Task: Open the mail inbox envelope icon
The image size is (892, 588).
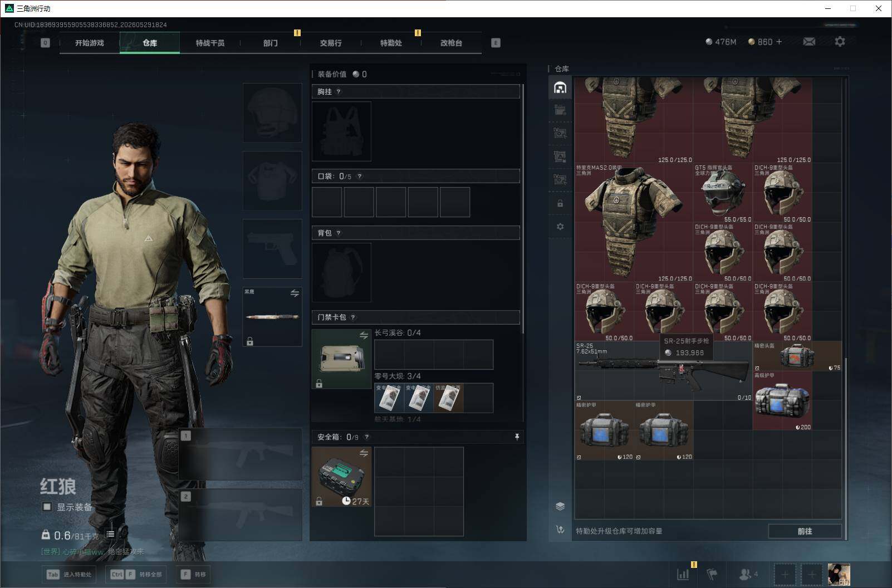Action: point(809,42)
